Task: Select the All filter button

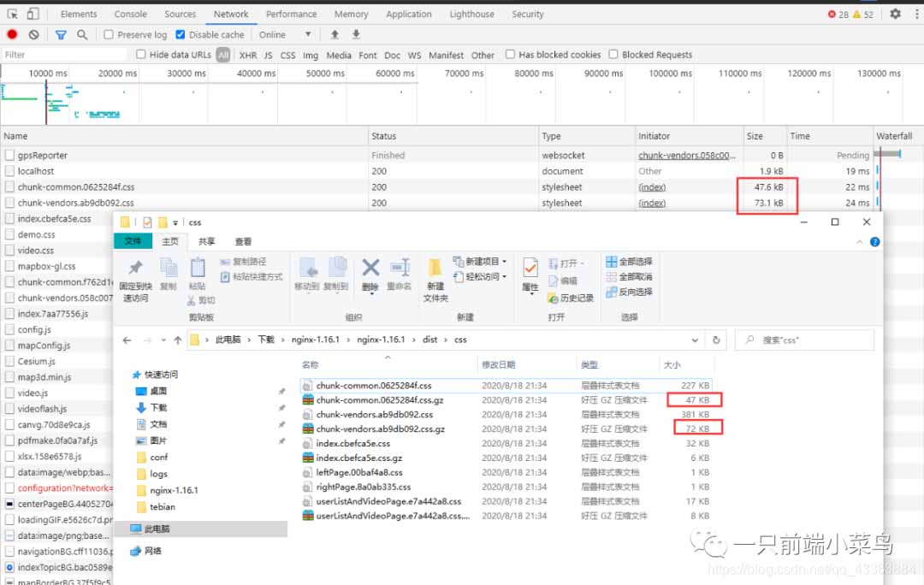Action: pos(222,55)
